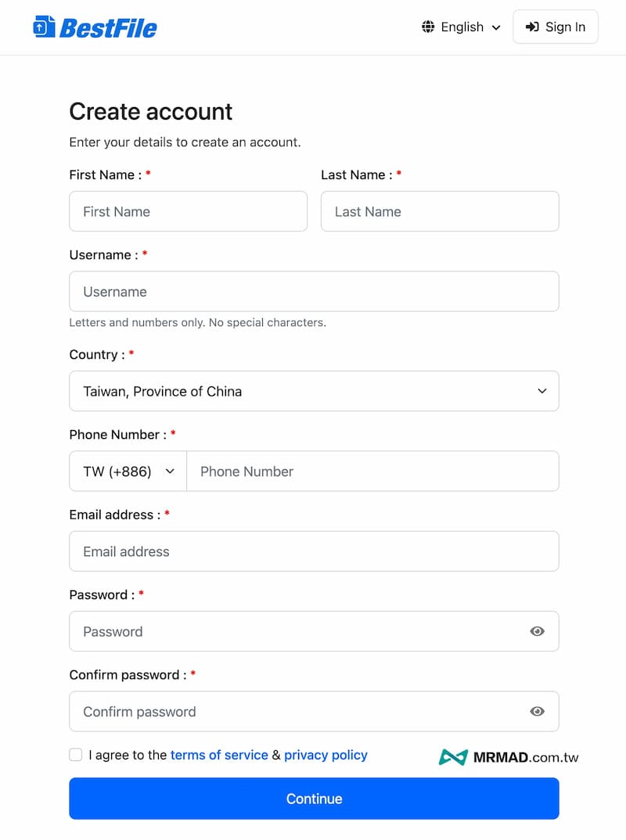Open the TW (+886) phone code dropdown
Screen dimensions: 626x840
tap(128, 471)
